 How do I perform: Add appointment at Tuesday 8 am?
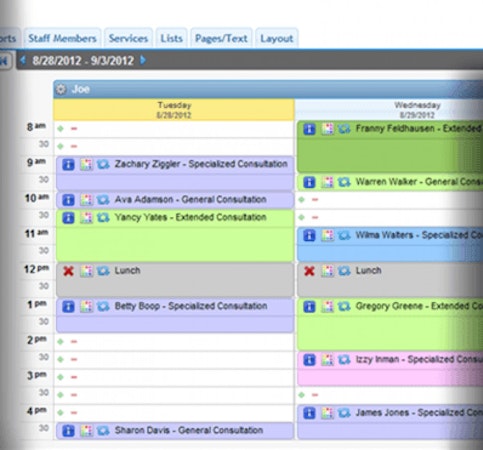[x=60, y=129]
